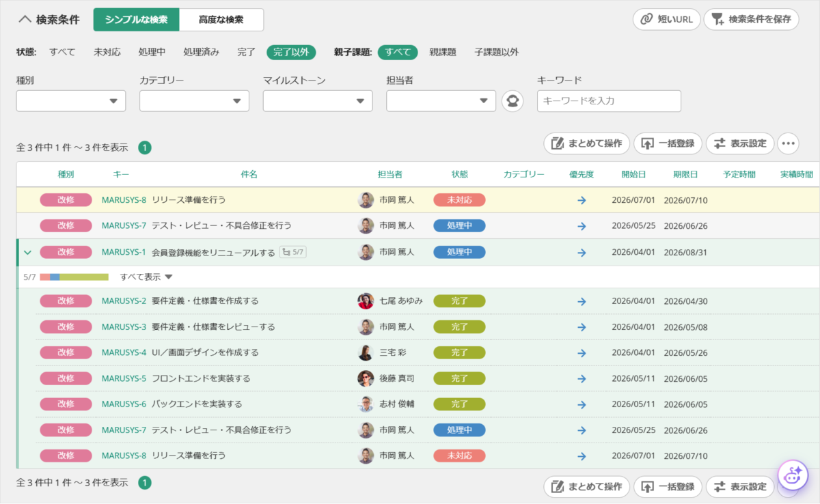Select status filter すべて
Screen dimensions: 820x504
tap(62, 52)
